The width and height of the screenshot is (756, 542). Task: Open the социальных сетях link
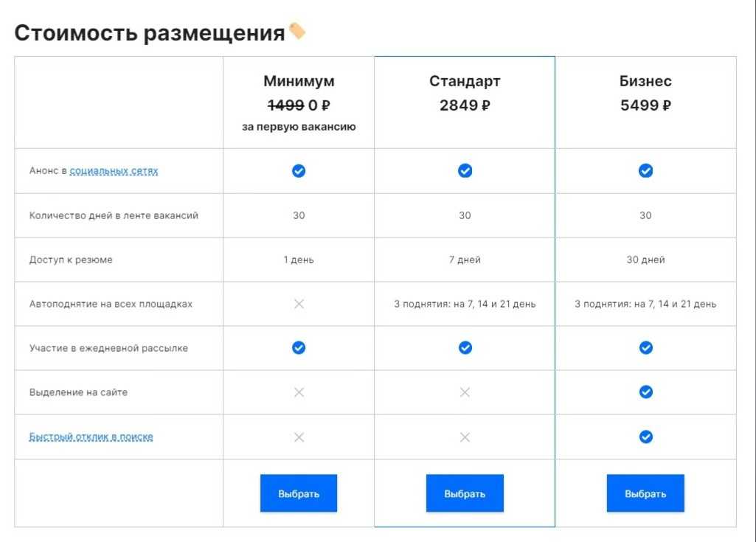(114, 171)
